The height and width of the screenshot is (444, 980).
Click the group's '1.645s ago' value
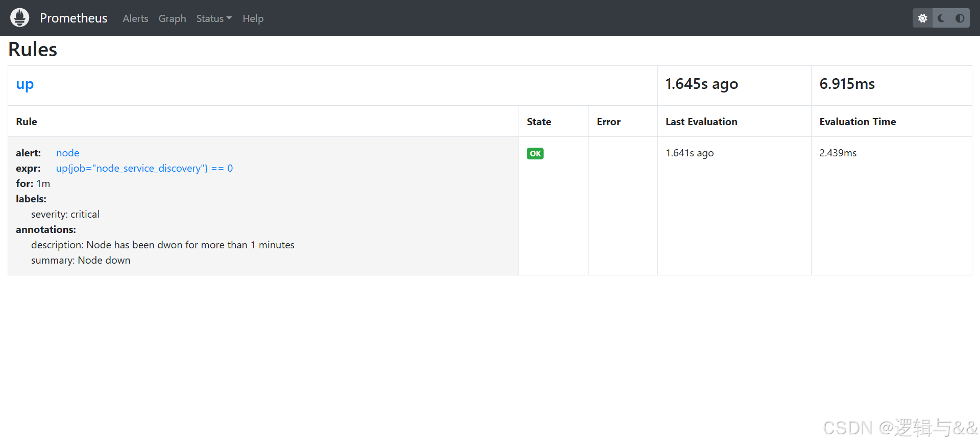[x=701, y=84]
